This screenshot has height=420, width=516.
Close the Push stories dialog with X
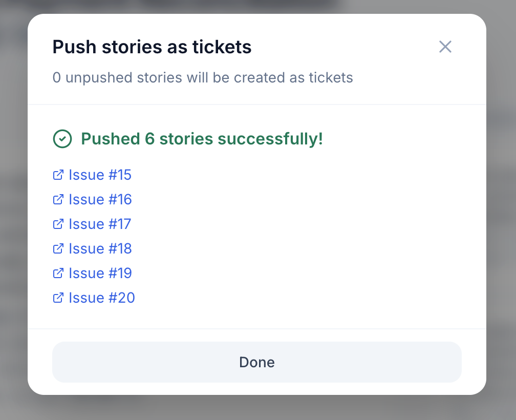[x=445, y=47]
